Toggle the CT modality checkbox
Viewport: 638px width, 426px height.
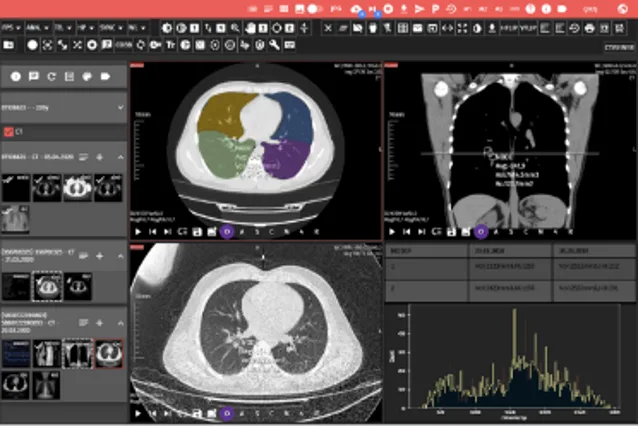coord(9,131)
